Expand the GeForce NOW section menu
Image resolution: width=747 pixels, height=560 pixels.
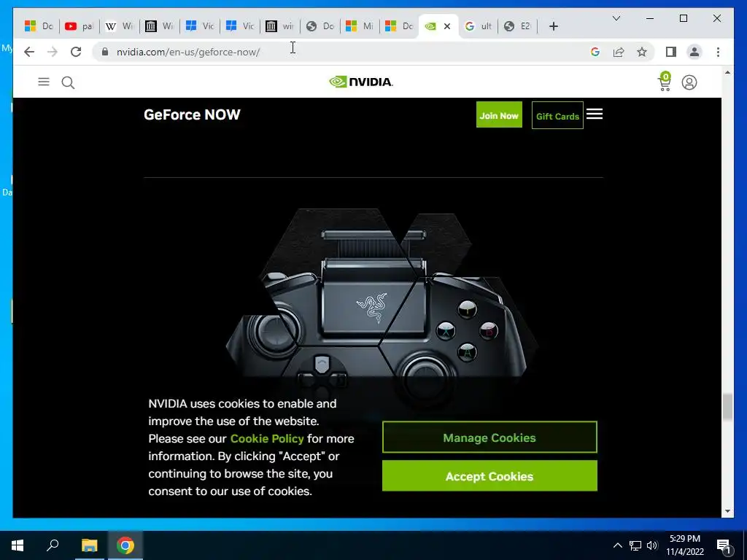594,114
